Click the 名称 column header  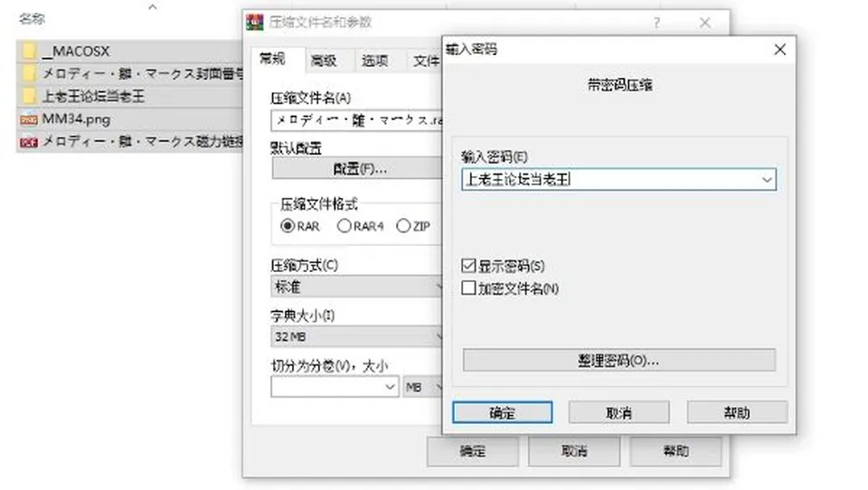tap(32, 19)
